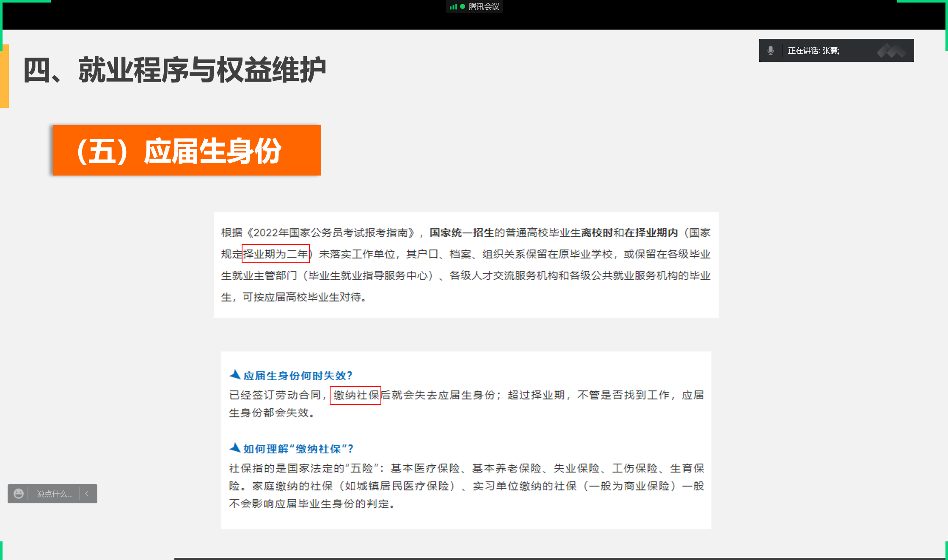Viewport: 948px width, 560px height.
Task: Click blue arrow icon beside 应届生身份何时失效
Action: (235, 375)
